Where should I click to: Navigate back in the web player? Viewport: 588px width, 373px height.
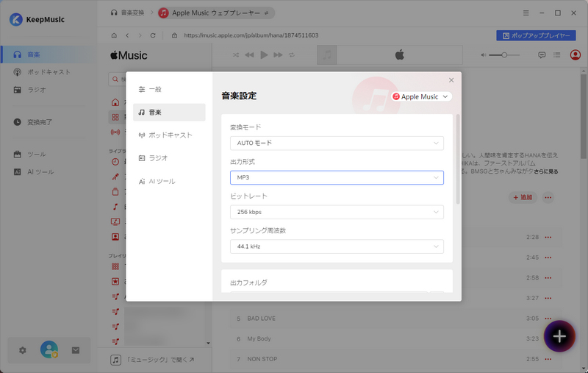(x=127, y=35)
